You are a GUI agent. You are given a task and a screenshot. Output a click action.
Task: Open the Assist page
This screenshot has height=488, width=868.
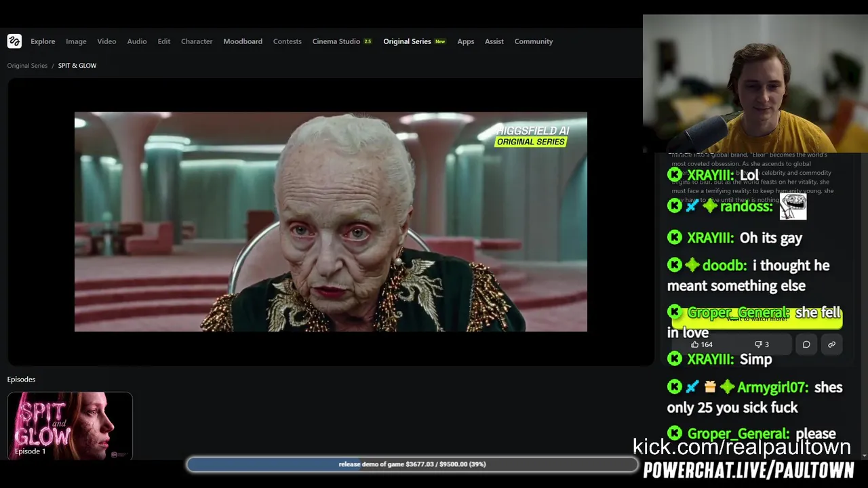494,41
